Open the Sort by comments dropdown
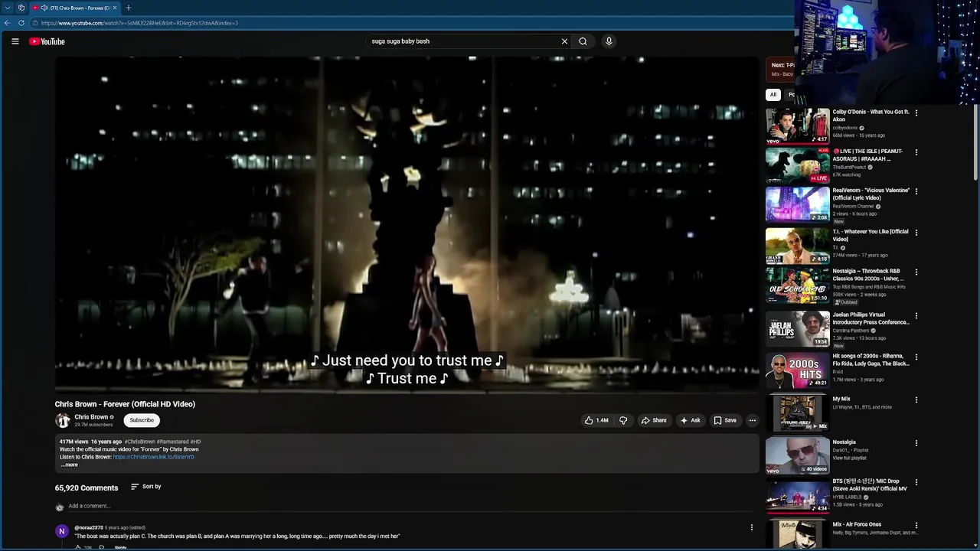Viewport: 980px width, 551px height. [x=145, y=487]
